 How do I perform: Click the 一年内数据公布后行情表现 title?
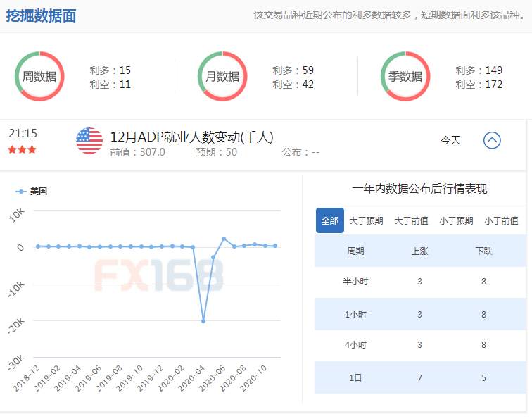coord(419,188)
